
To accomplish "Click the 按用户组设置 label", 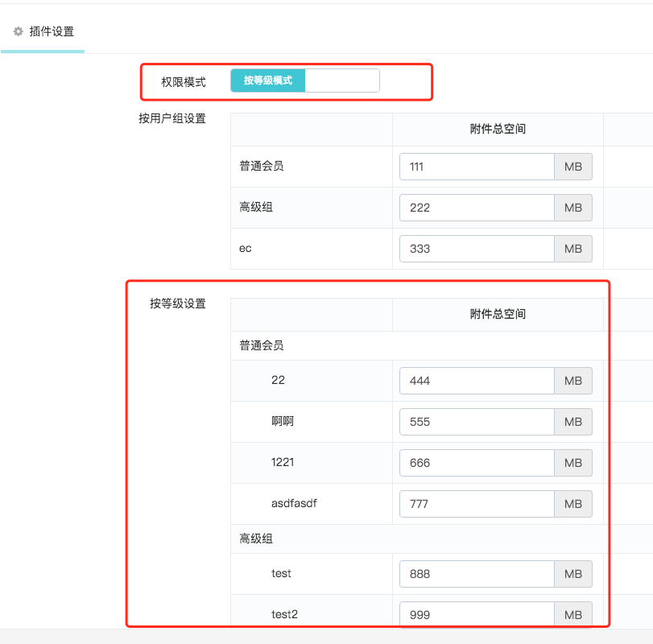I will click(172, 118).
